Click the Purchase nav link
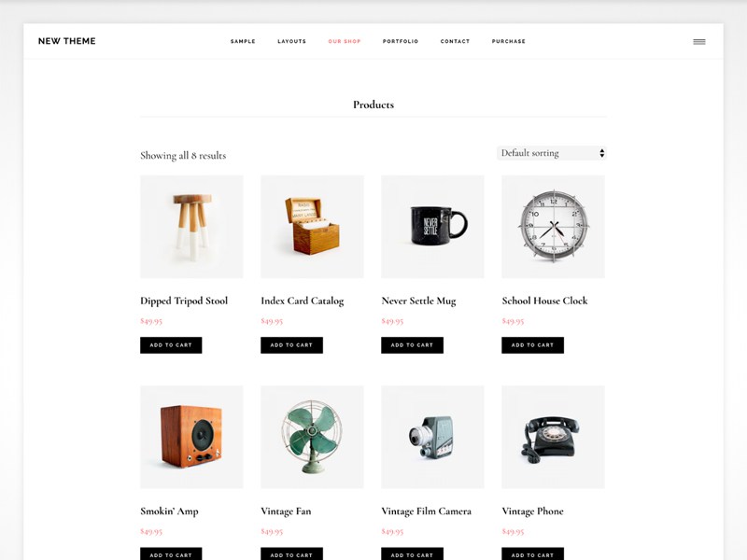The image size is (747, 560). point(508,41)
